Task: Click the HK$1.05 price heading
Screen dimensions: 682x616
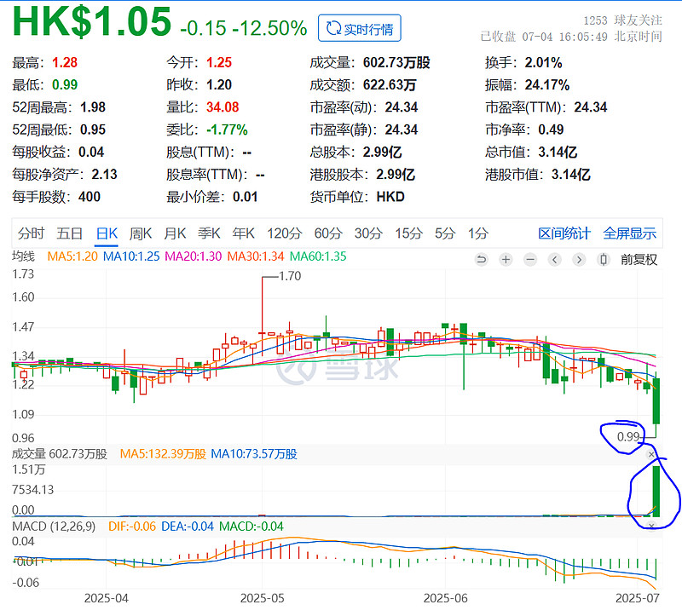Action: tap(92, 21)
